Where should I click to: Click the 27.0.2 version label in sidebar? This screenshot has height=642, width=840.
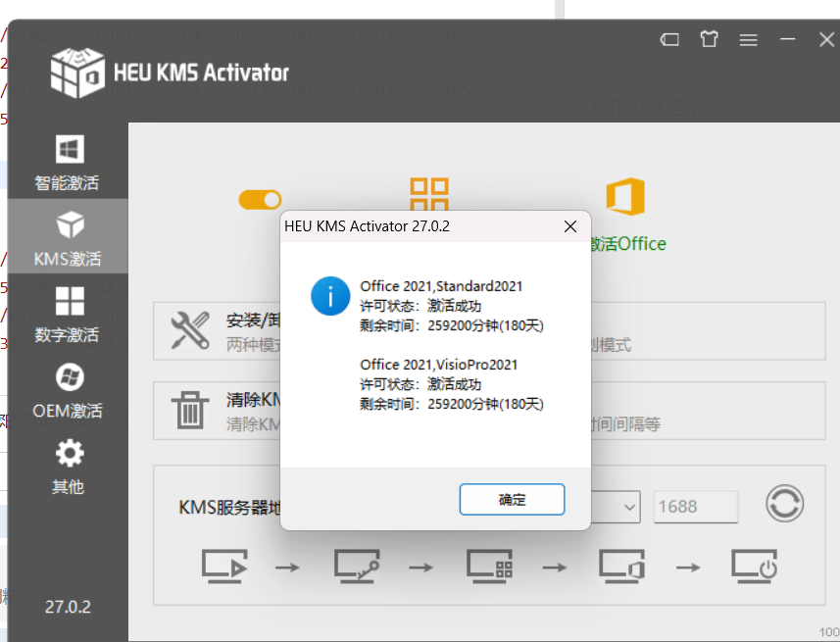point(68,607)
